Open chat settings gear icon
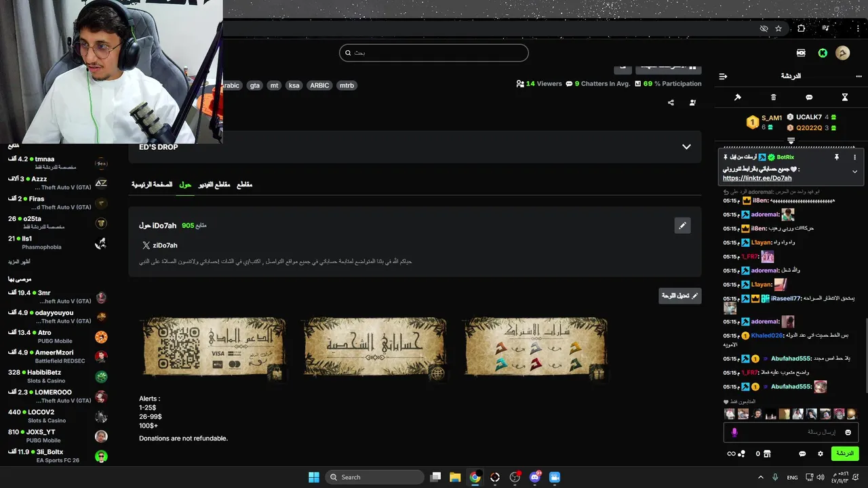868x488 pixels. 821,454
